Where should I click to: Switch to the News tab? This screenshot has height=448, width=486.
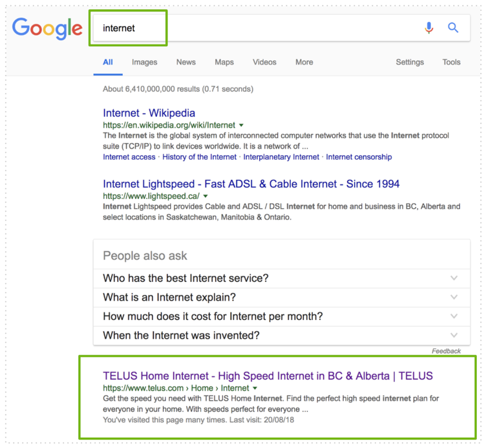186,62
